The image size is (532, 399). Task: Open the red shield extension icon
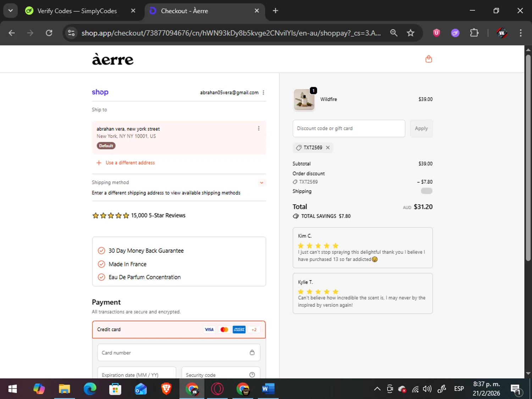(x=437, y=33)
